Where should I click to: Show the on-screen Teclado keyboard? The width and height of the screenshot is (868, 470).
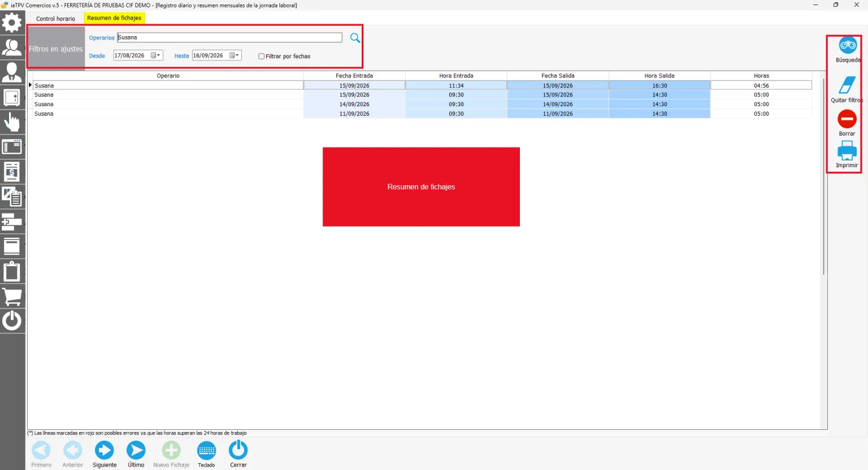pos(206,455)
